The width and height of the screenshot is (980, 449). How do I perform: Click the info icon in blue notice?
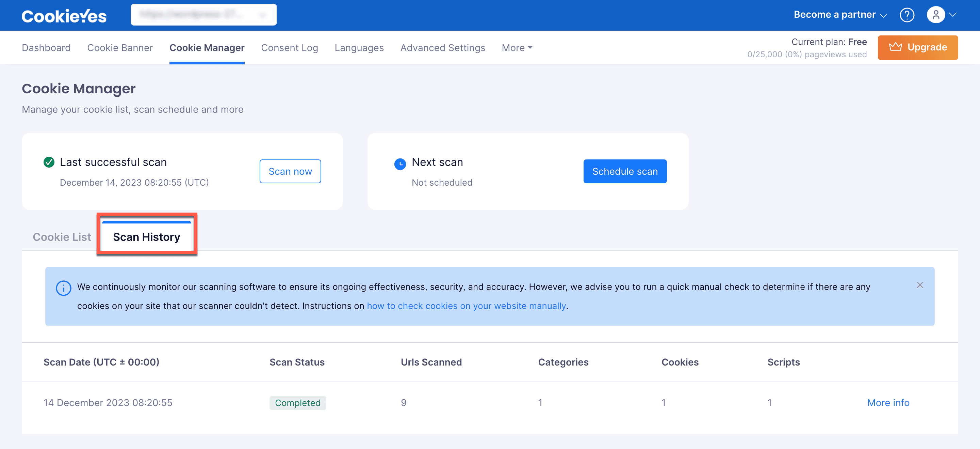64,288
